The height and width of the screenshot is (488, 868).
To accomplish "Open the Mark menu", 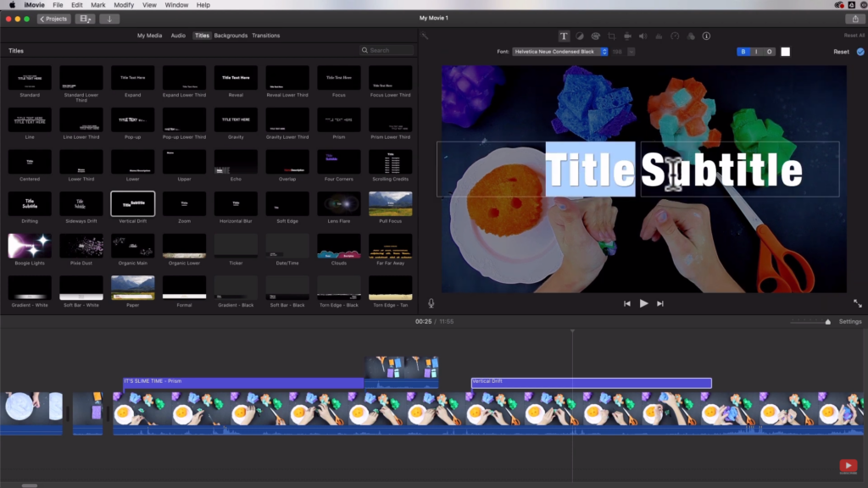I will tap(98, 5).
